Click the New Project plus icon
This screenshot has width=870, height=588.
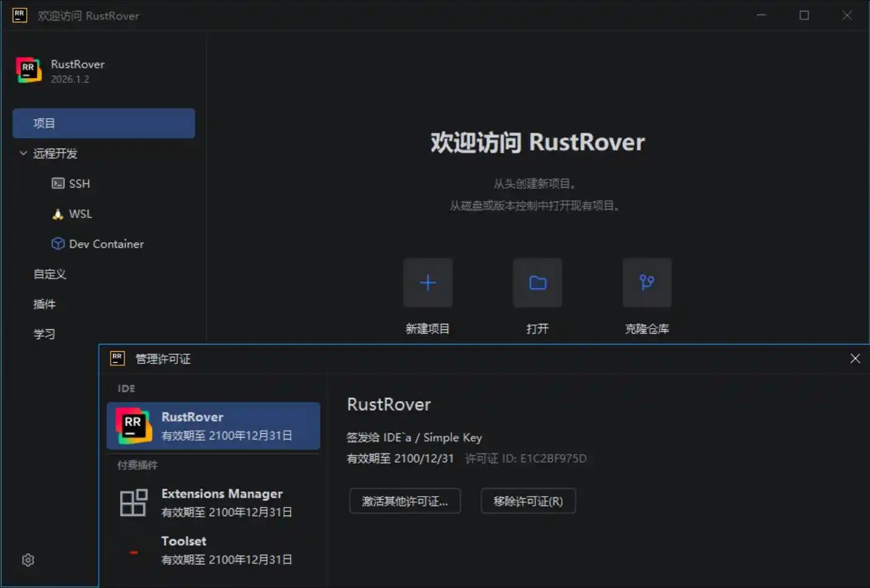(x=427, y=282)
